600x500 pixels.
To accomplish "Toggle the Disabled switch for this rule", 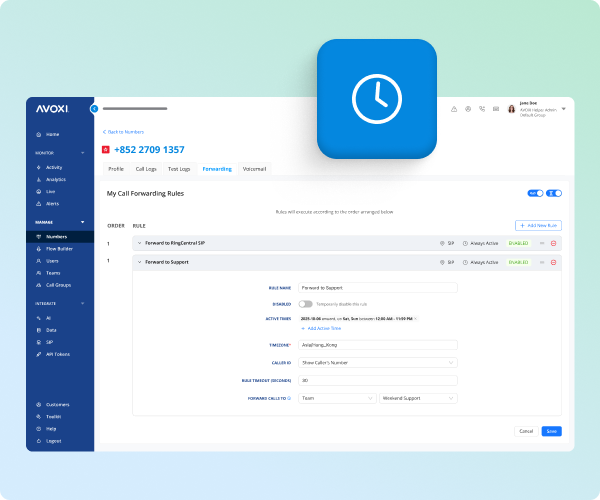I will 305,303.
